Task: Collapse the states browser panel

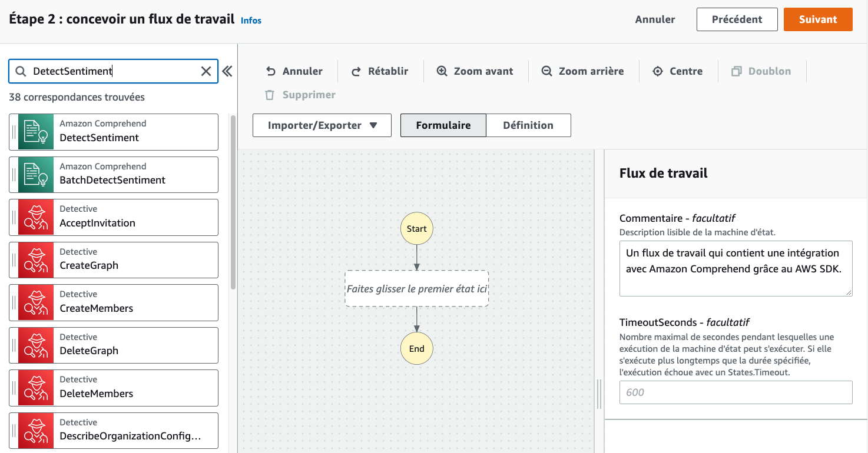Action: [227, 71]
